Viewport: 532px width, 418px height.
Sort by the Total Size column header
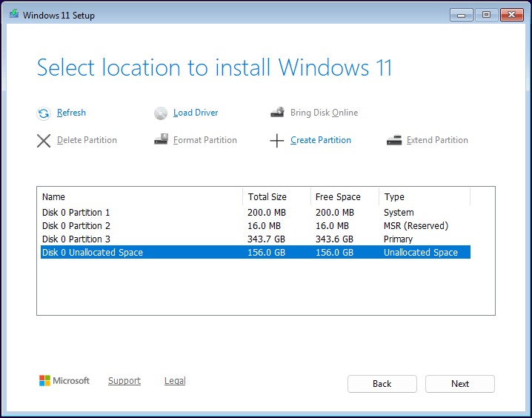pyautogui.click(x=277, y=197)
